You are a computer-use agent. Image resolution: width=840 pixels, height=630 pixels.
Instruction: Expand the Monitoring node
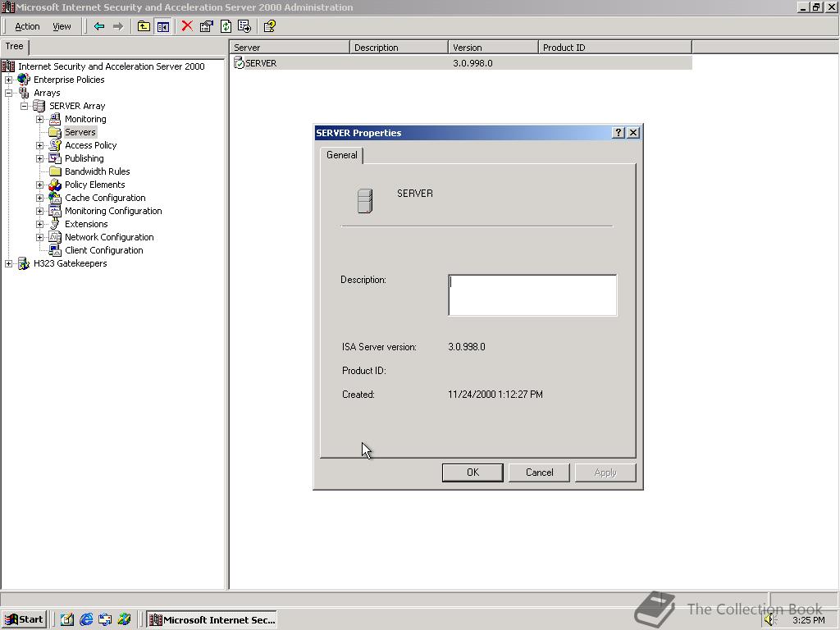(39, 119)
